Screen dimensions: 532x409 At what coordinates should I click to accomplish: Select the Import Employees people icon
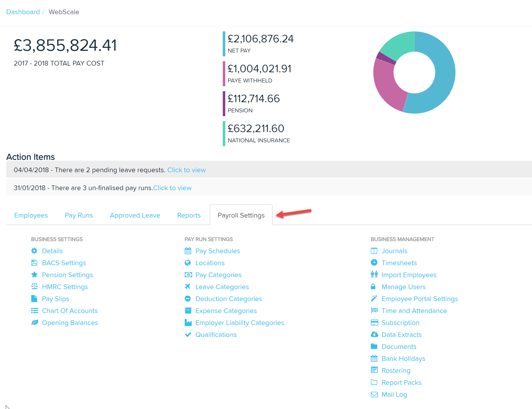tap(374, 274)
